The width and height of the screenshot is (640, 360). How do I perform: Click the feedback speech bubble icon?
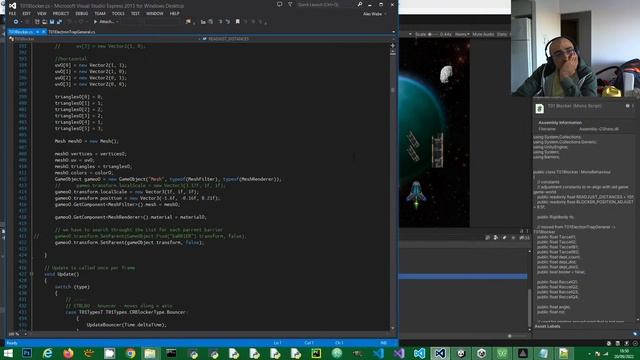click(x=279, y=4)
